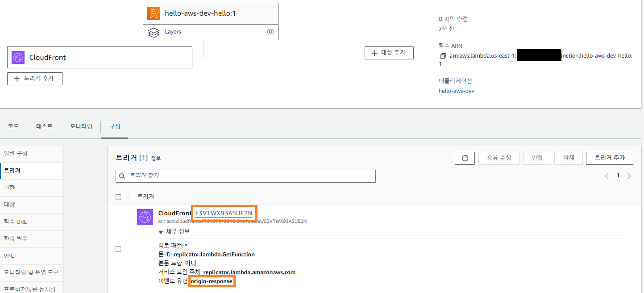Click the 대상 추가 button
Screen dimensions: 644x293
coord(389,53)
